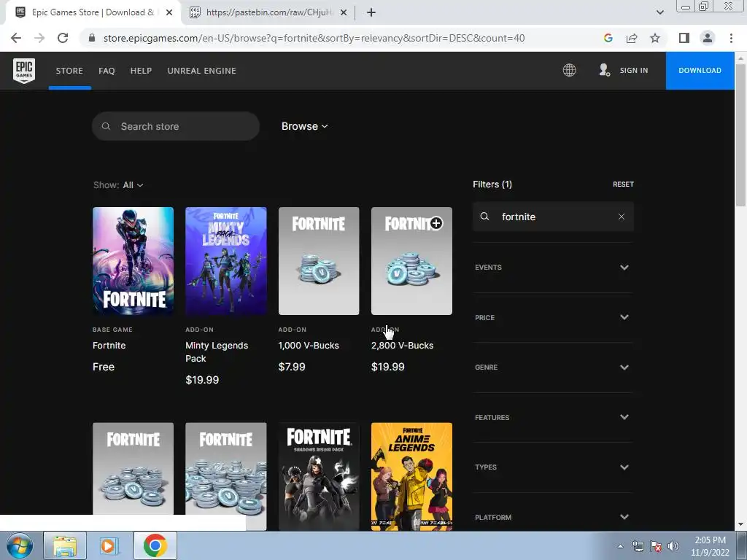The width and height of the screenshot is (747, 560).
Task: Click the $7.99 price text
Action: click(292, 367)
